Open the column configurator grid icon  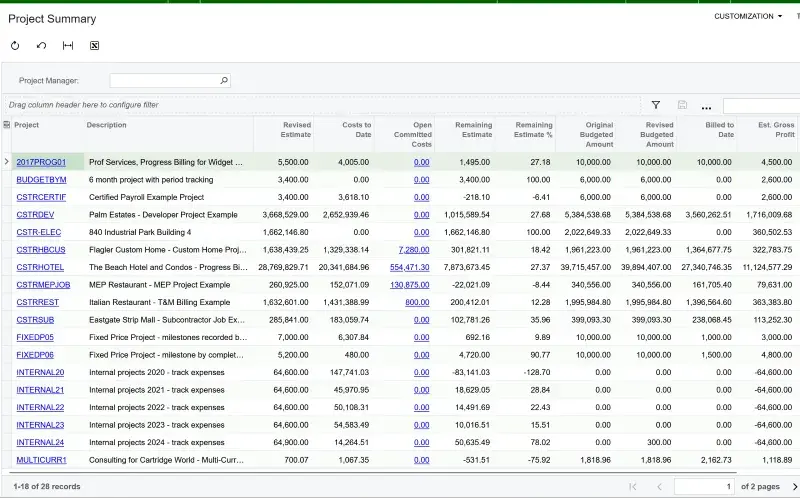[x=7, y=124]
